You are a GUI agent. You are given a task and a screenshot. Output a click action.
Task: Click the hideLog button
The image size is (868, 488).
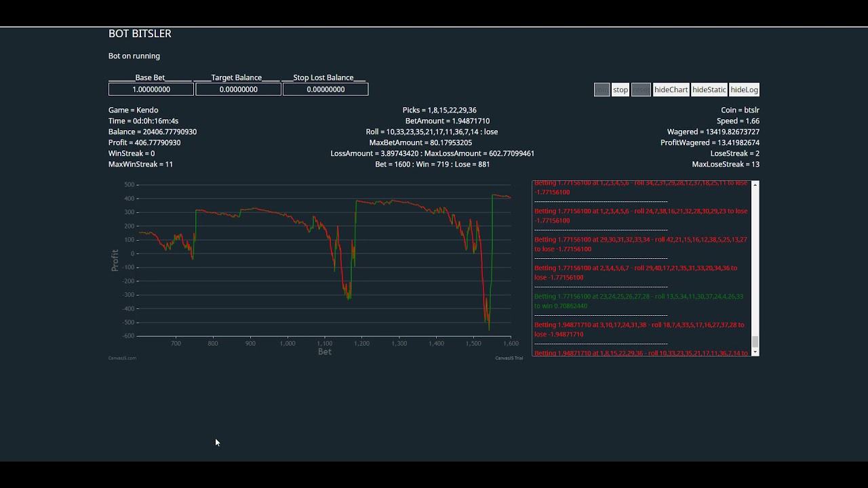(x=745, y=89)
